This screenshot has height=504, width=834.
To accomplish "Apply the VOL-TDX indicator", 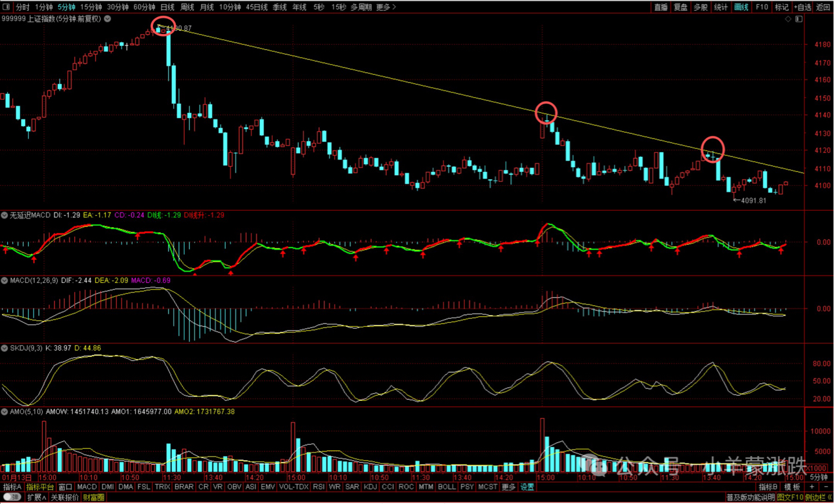I will click(x=294, y=487).
